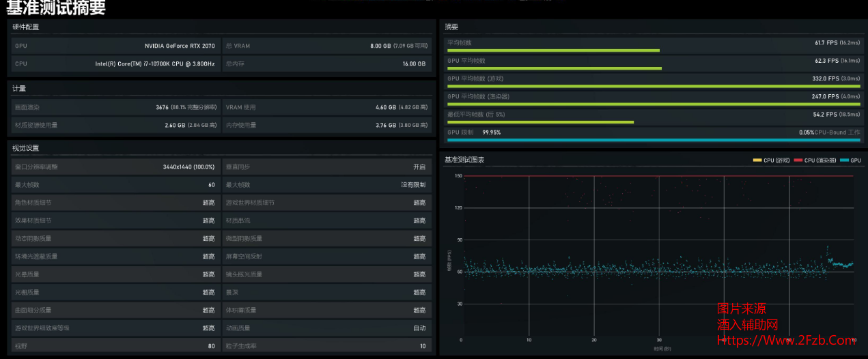Click the 材质串流 setting label
Image resolution: width=868 pixels, height=359 pixels.
point(238,220)
